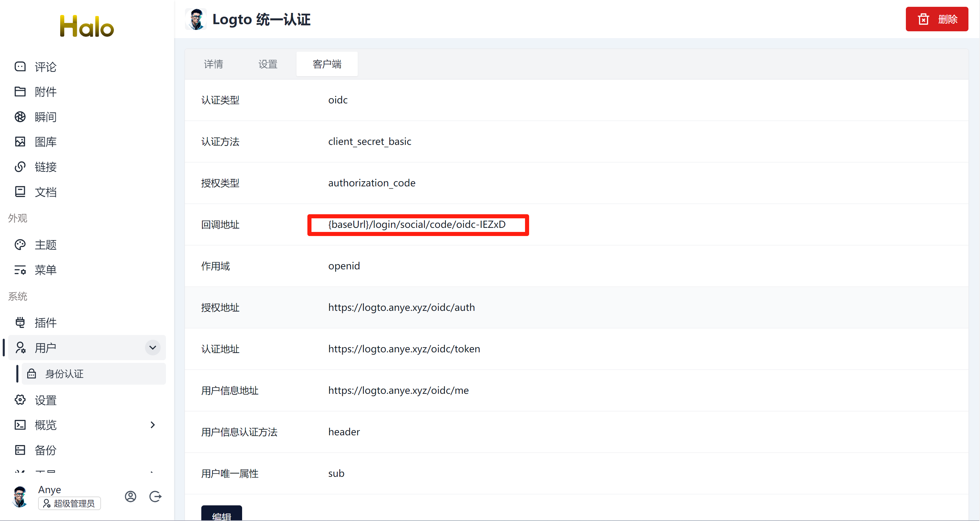Switch to the 详情 tab
The width and height of the screenshot is (980, 521).
pos(214,64)
